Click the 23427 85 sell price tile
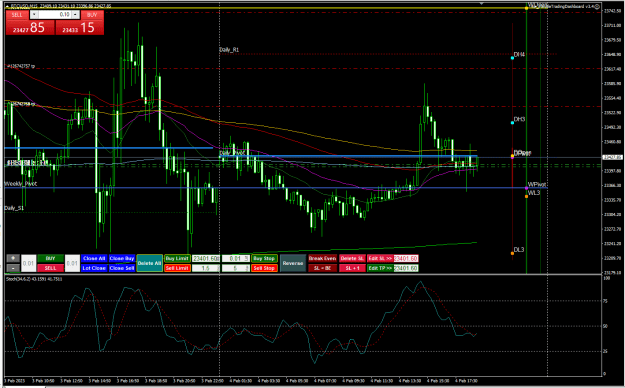This screenshot has width=625, height=388. click(x=30, y=28)
